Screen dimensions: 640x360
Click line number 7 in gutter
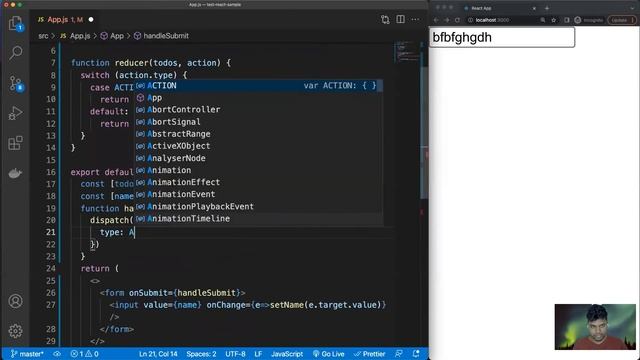(53, 63)
